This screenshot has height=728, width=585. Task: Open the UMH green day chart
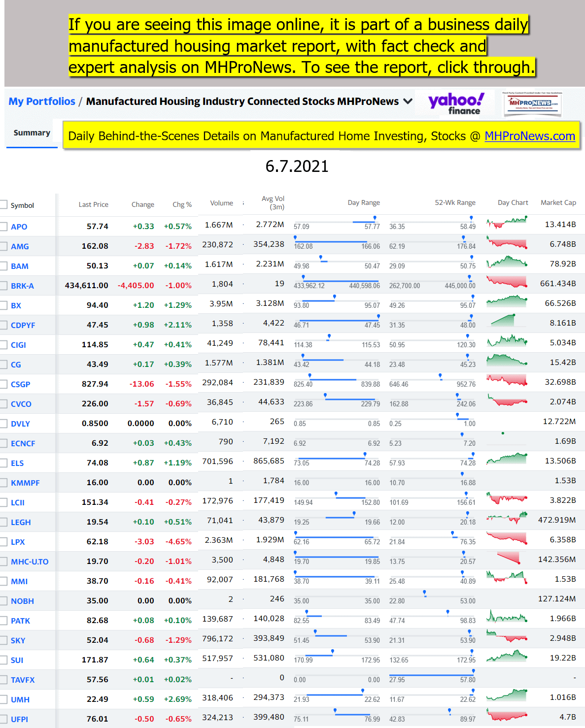tap(507, 695)
